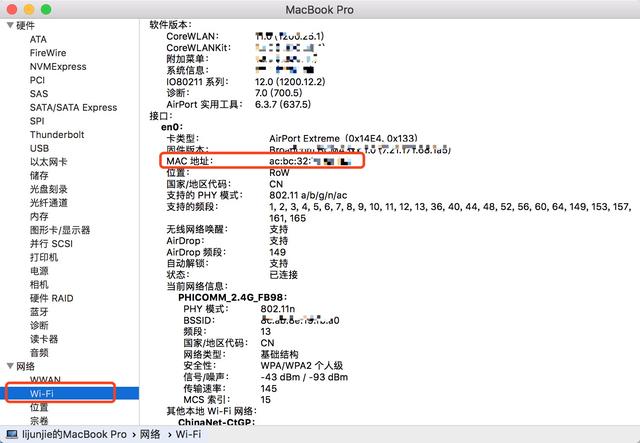The width and height of the screenshot is (640, 443).
Task: Select SAS in the hardware list
Action: (x=39, y=93)
